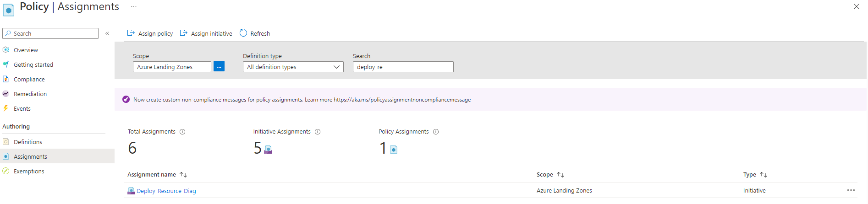Click the non-compliance message banner text
The height and width of the screenshot is (204, 868).
(302, 100)
